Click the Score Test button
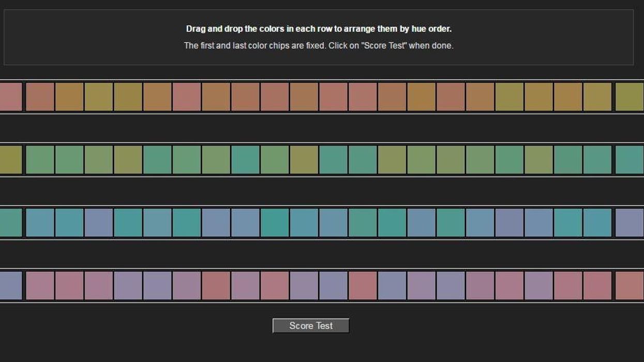The height and width of the screenshot is (362, 644). [x=311, y=326]
